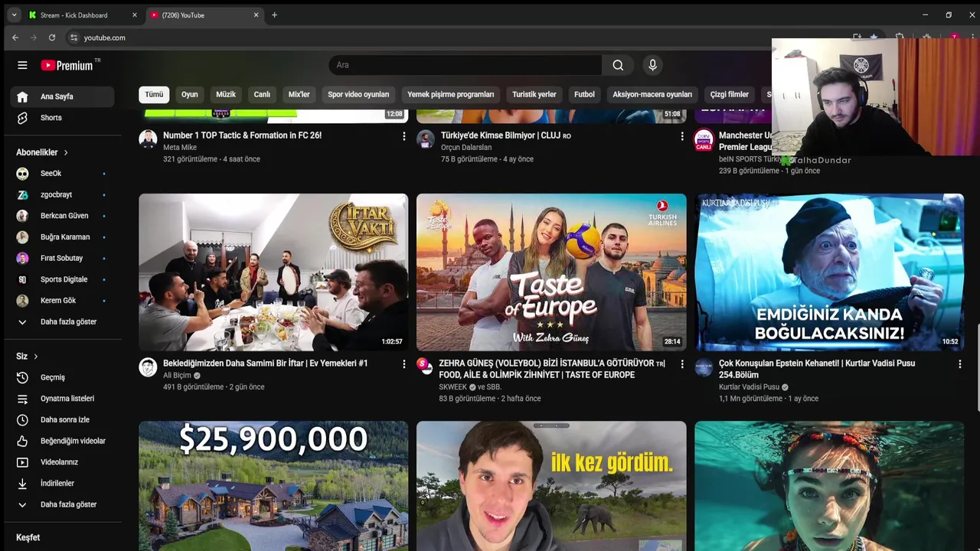This screenshot has height=551, width=980.
Task: Open ZEHRA GÜNEŞ (VOLEYBOL) video title
Action: pos(552,370)
